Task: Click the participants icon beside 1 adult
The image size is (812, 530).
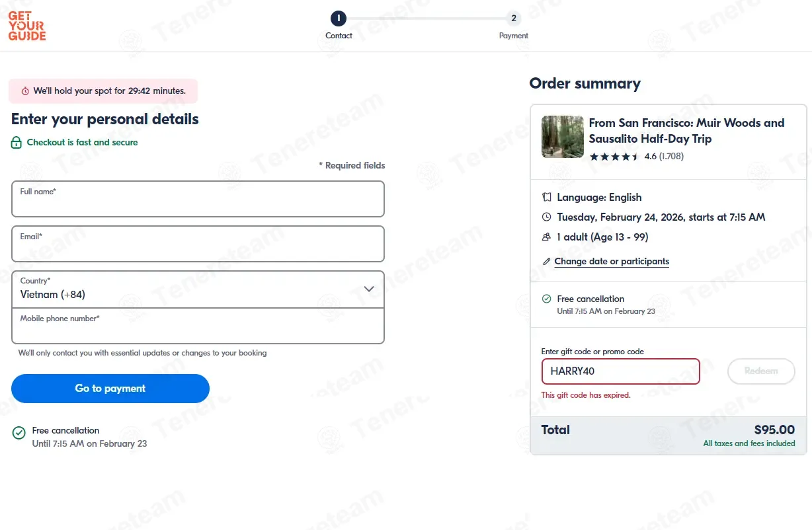Action: pos(546,237)
